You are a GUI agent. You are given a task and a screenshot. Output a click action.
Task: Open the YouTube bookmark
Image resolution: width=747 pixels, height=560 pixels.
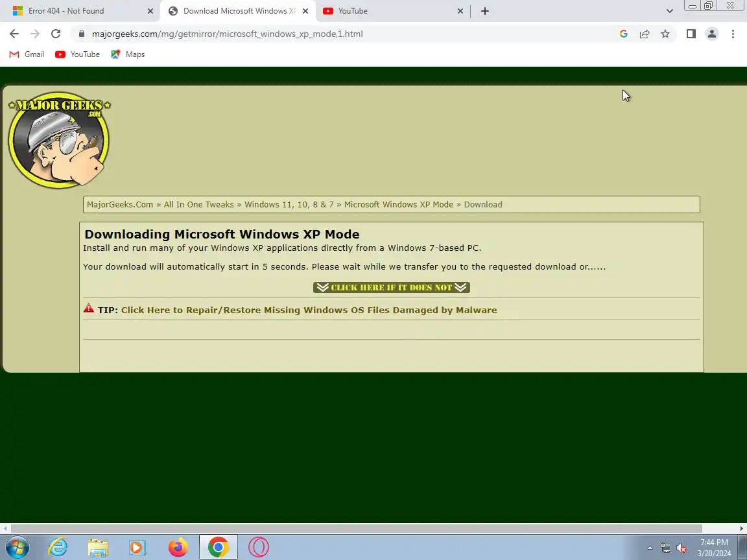pos(78,54)
